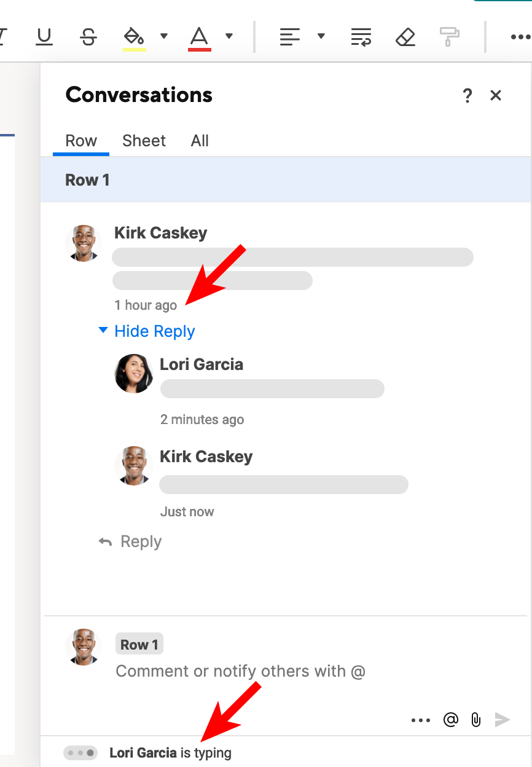Toggle strikethrough formatting
Screen dimensions: 532x767
[88, 36]
